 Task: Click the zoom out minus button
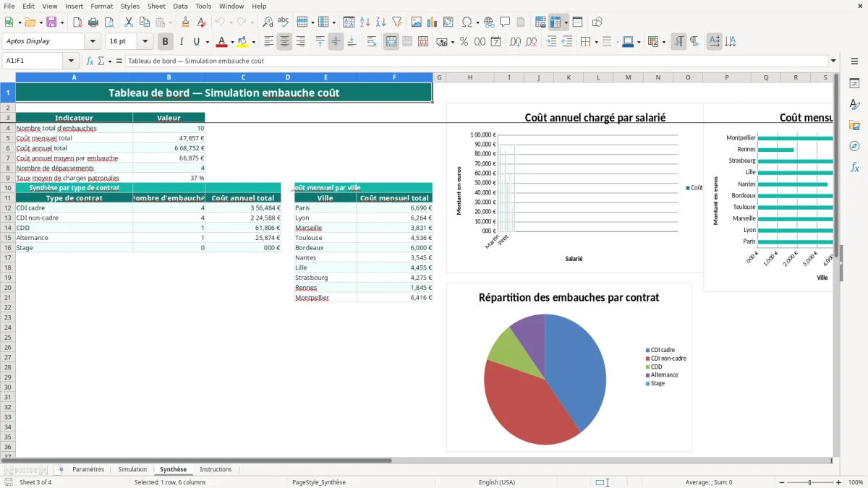(x=781, y=482)
